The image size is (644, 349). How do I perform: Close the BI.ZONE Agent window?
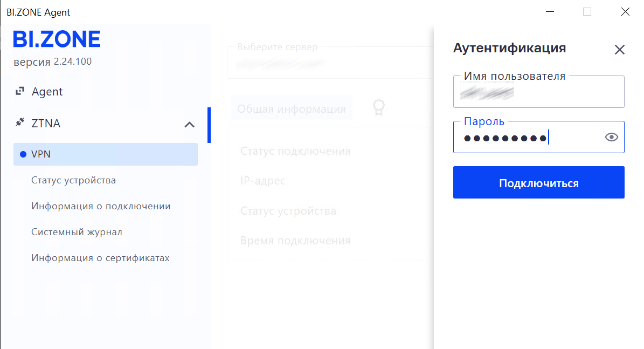tap(625, 12)
